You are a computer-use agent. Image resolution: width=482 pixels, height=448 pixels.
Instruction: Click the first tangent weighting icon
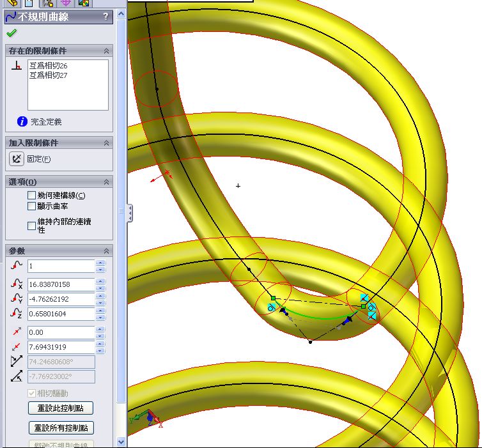[x=17, y=331]
